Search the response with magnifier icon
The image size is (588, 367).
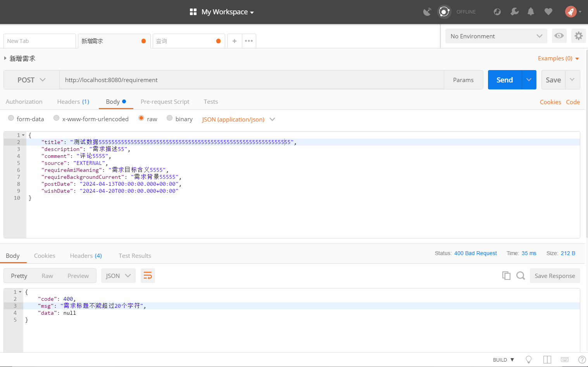(x=521, y=276)
